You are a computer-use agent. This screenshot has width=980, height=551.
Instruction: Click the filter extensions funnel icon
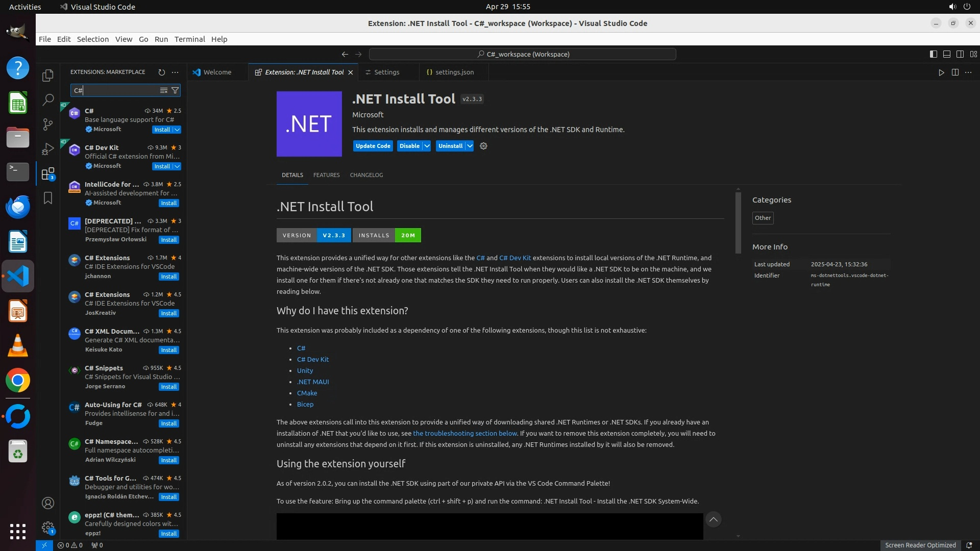click(x=175, y=90)
